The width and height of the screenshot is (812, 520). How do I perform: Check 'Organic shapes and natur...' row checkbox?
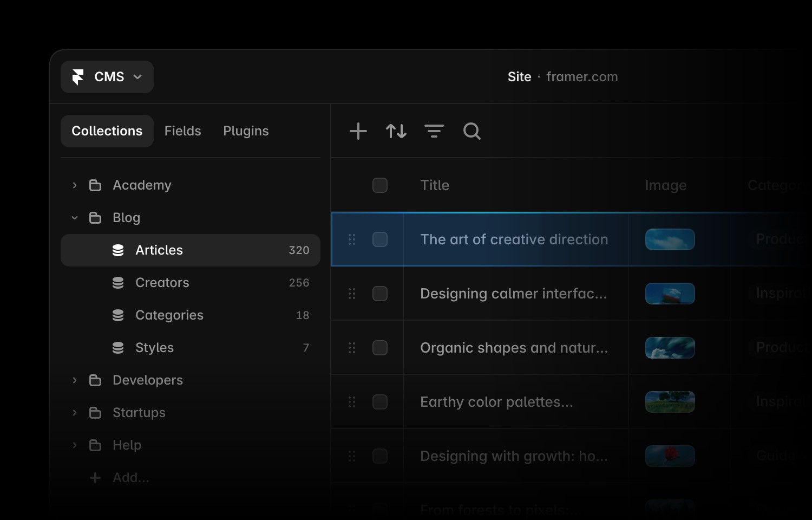point(380,348)
